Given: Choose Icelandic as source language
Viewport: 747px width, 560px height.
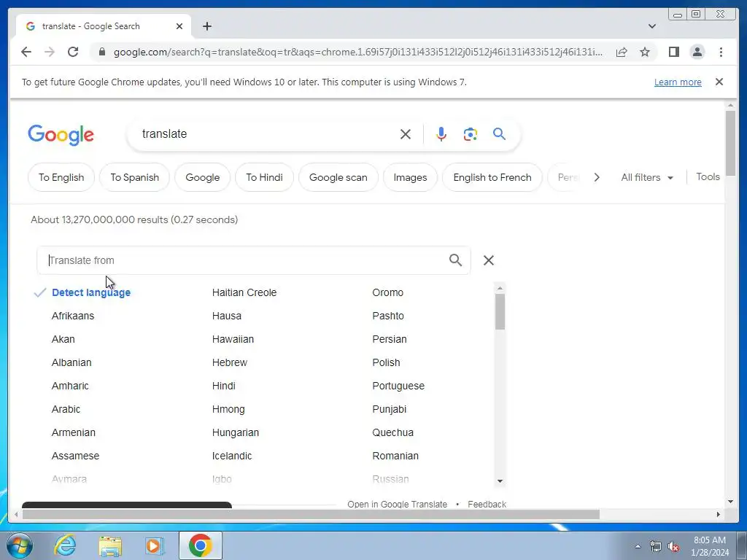Looking at the screenshot, I should [232, 456].
